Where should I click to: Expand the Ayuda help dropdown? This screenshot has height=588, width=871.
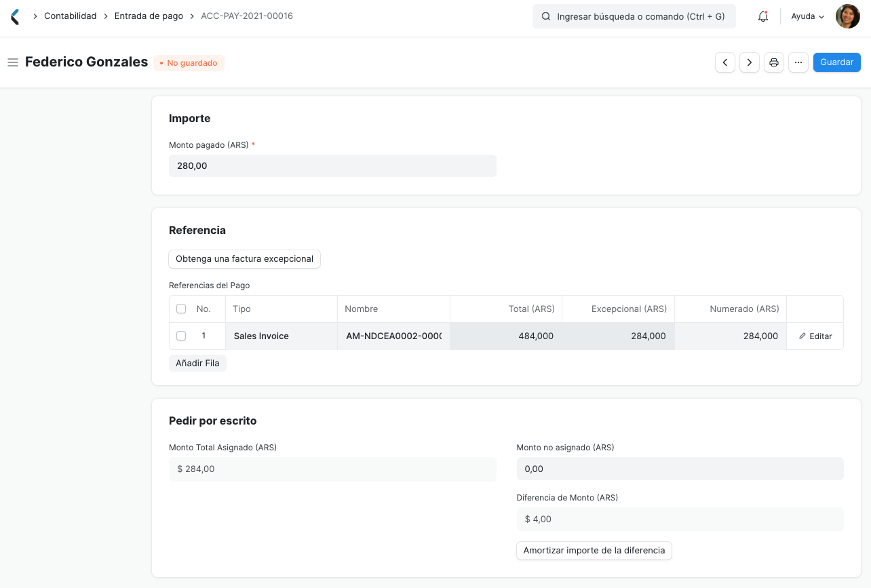(x=807, y=16)
